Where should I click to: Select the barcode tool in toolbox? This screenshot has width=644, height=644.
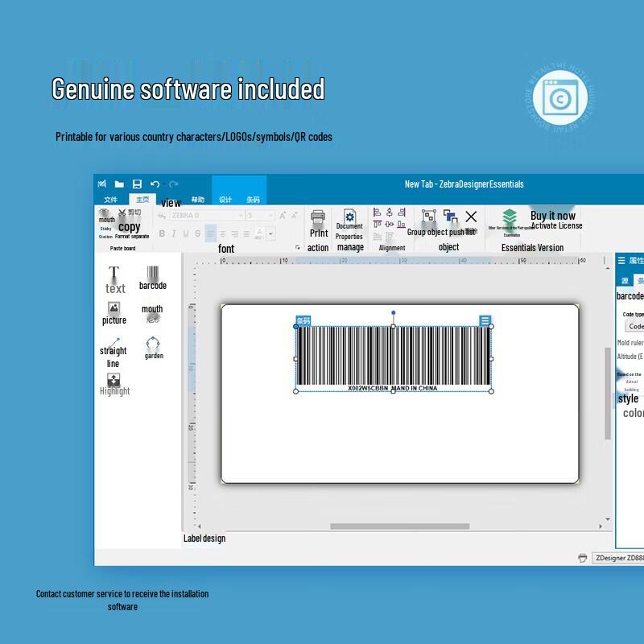pos(153,278)
